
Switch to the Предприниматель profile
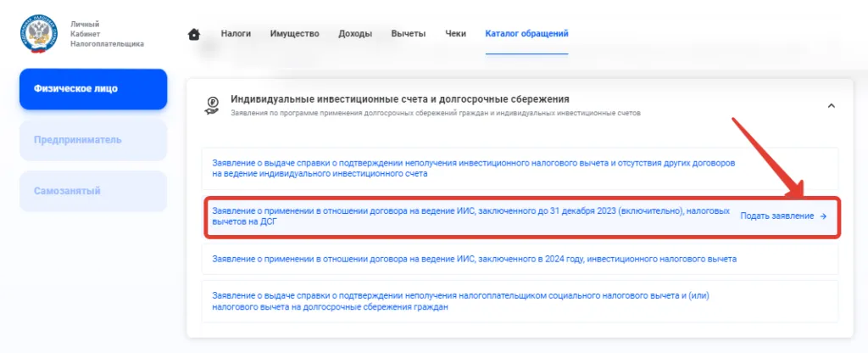click(x=93, y=140)
